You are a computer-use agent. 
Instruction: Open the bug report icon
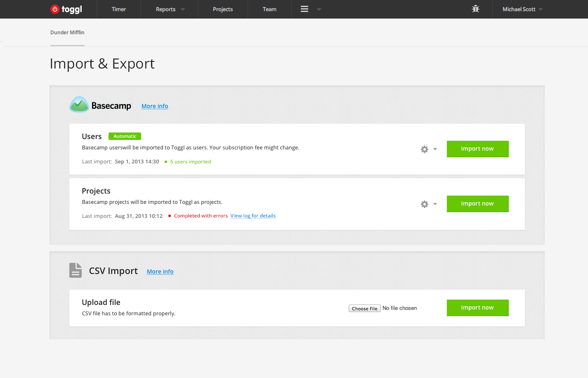click(475, 9)
